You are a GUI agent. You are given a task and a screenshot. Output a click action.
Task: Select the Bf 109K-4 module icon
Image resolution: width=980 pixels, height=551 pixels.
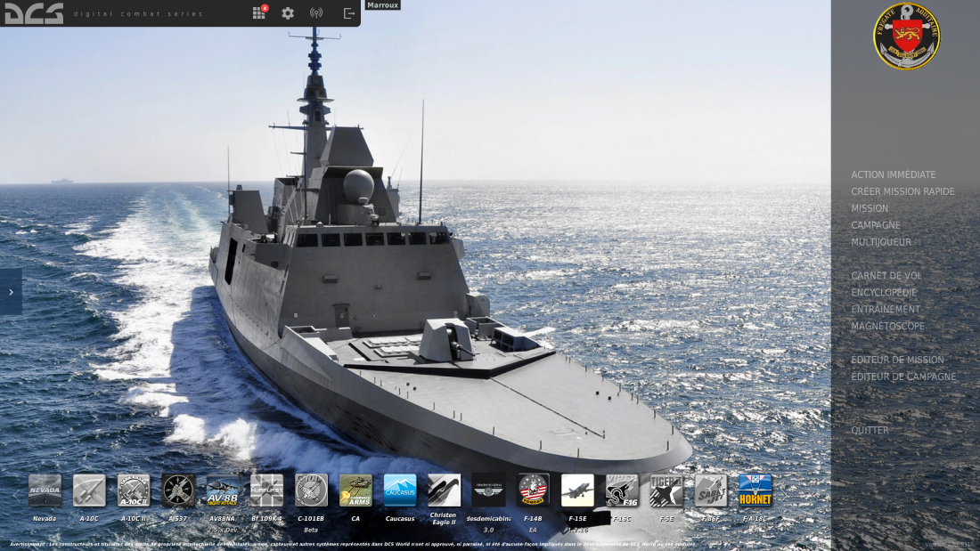(267, 490)
